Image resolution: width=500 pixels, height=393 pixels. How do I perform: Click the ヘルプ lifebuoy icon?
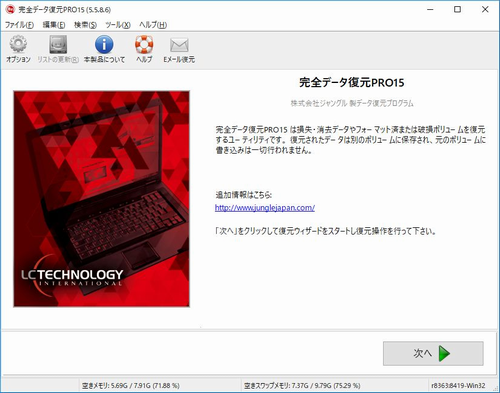(144, 44)
